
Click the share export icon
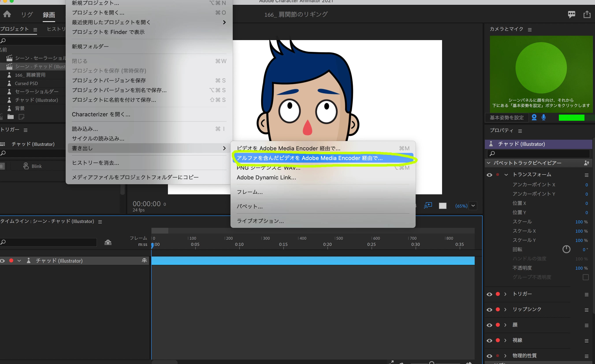click(x=587, y=14)
